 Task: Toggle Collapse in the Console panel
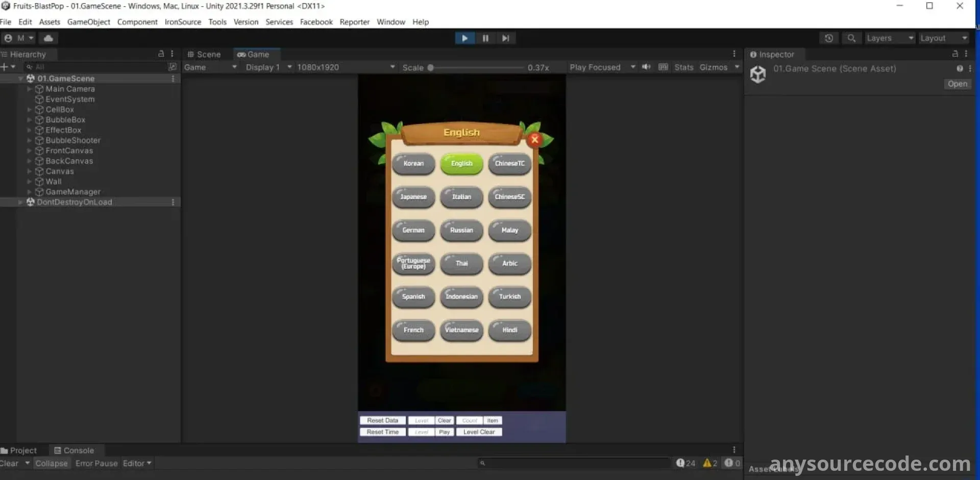pos(51,463)
